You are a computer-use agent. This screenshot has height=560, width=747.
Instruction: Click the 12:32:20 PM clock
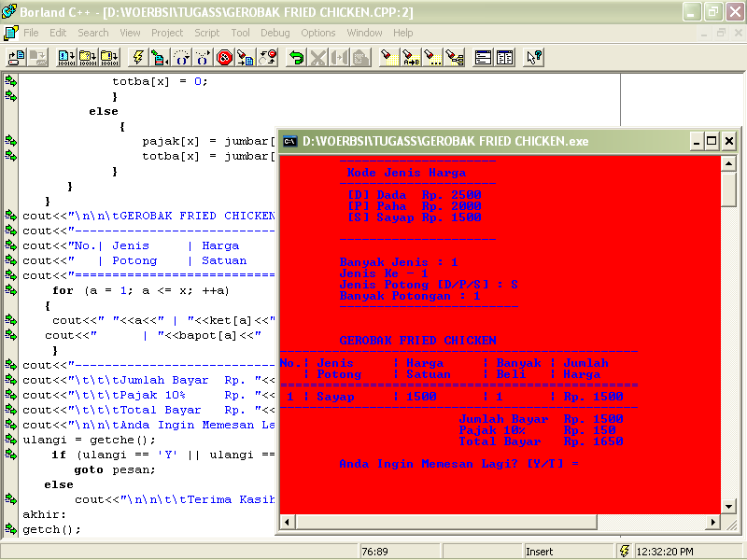click(x=665, y=552)
